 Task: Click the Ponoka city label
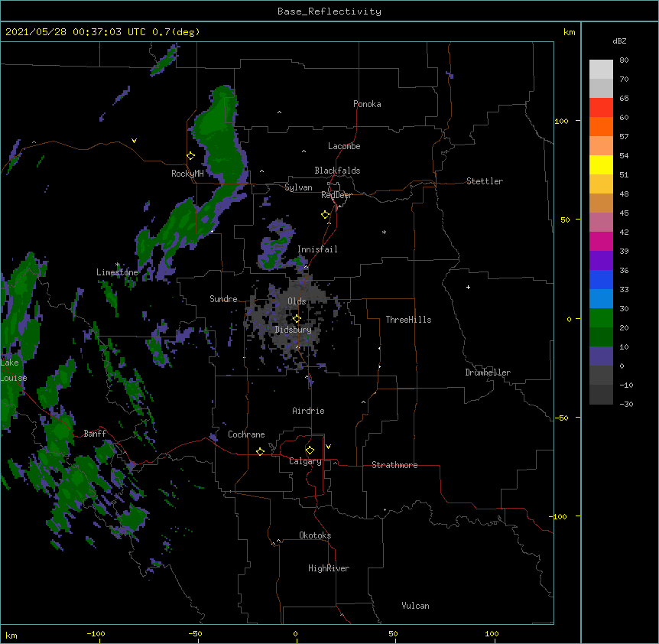click(x=367, y=104)
